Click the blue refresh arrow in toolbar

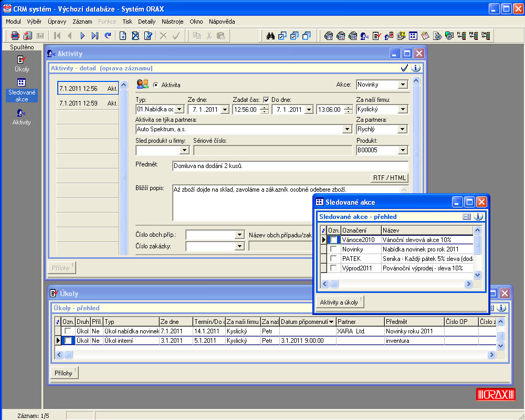(108, 36)
